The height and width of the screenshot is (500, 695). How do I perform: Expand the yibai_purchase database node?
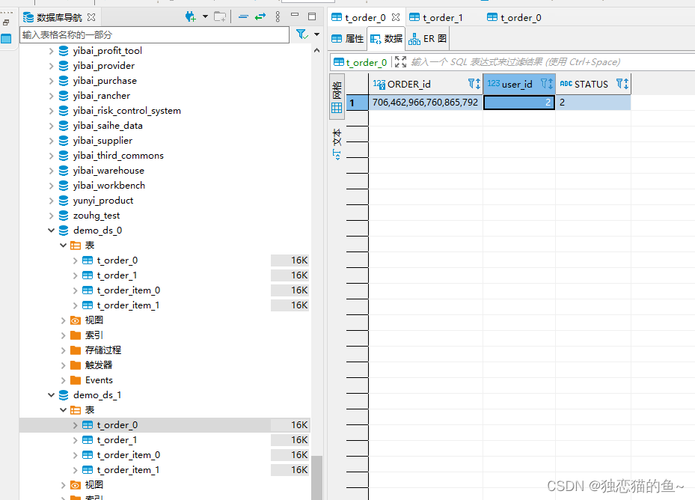pyautogui.click(x=51, y=81)
